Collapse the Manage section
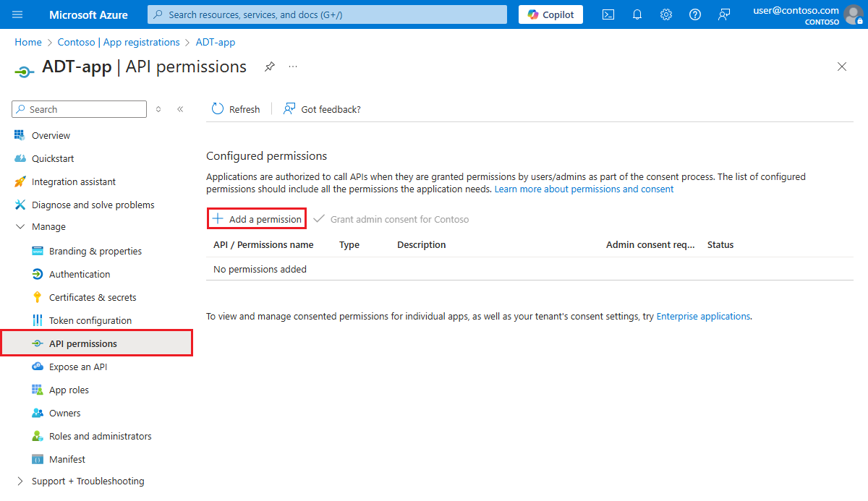 (20, 227)
